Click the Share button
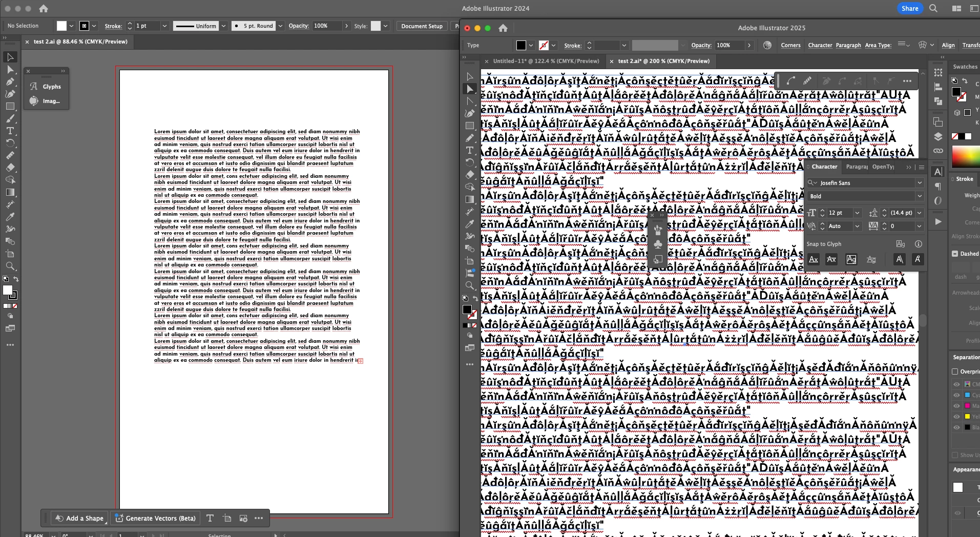The image size is (980, 537). tap(910, 8)
